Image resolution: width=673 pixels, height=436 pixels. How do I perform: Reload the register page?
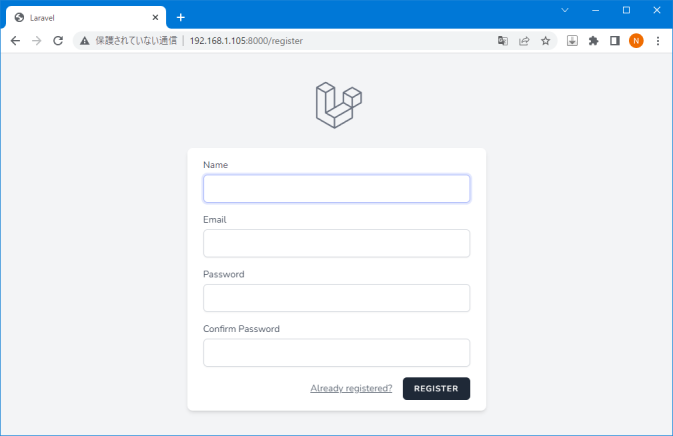point(58,41)
